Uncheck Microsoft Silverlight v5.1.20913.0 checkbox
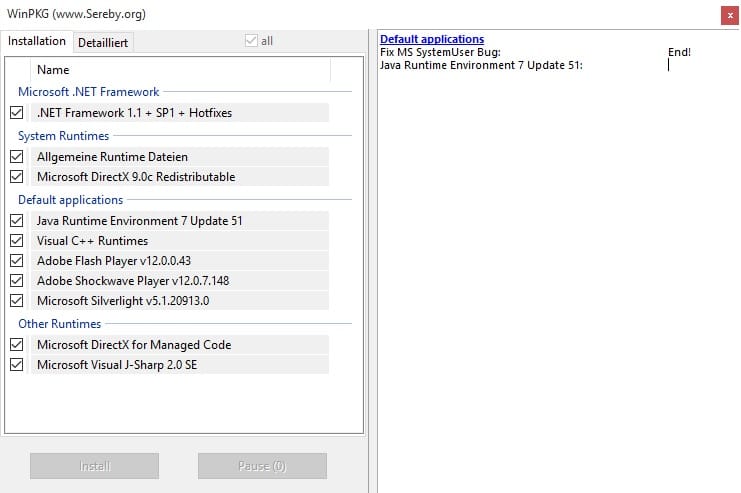The image size is (741, 493). click(17, 301)
